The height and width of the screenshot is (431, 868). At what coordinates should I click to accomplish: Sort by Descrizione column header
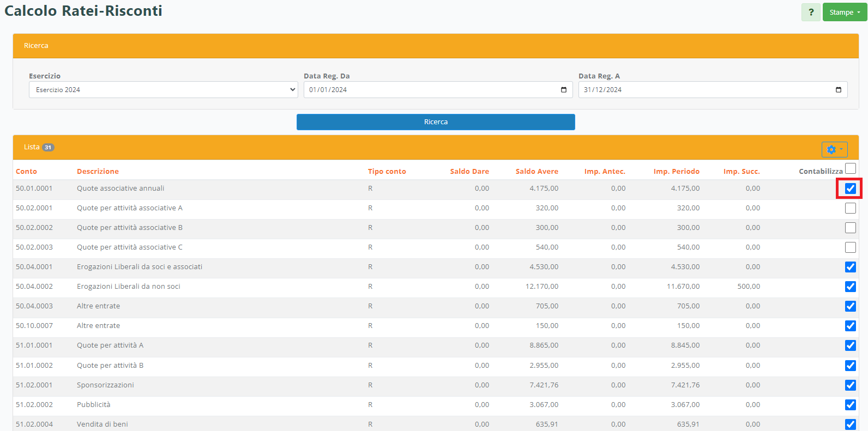pyautogui.click(x=98, y=172)
